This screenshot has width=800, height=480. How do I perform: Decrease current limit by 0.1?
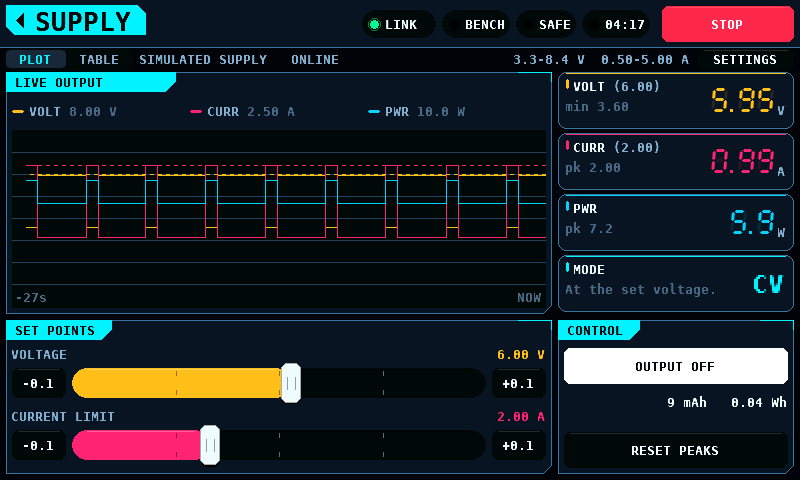click(x=39, y=445)
